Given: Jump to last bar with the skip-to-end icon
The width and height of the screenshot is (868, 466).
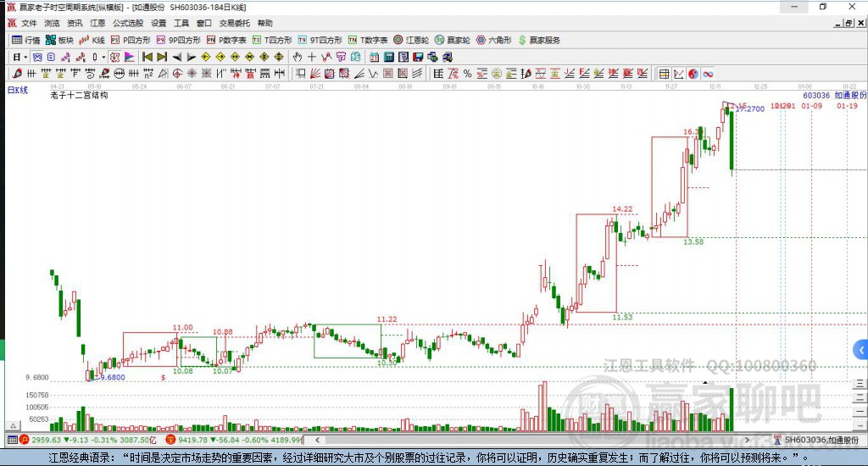Looking at the screenshot, I should [x=162, y=57].
